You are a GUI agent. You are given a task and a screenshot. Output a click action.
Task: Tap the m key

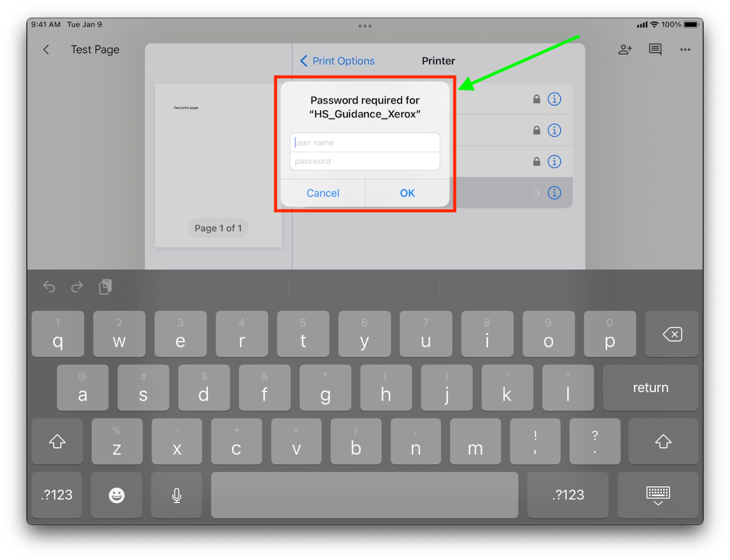tap(475, 441)
